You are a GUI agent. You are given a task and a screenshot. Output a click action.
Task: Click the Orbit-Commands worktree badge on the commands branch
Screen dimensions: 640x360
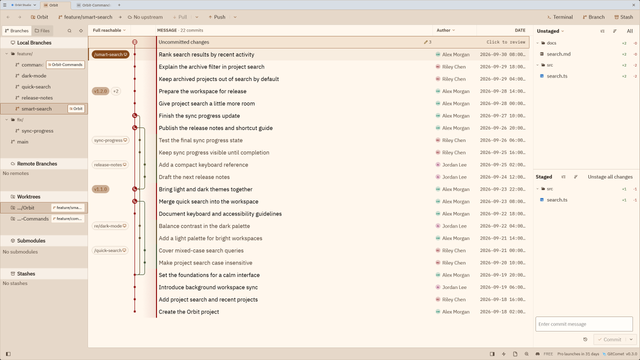click(65, 65)
